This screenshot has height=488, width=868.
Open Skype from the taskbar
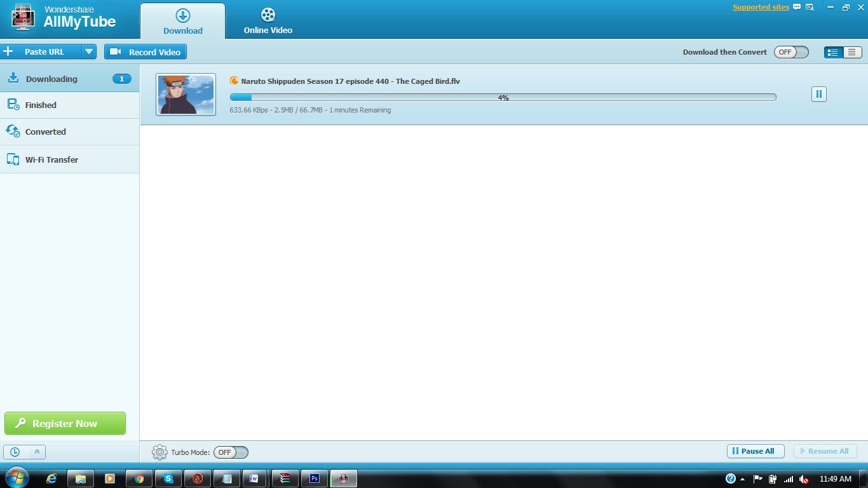tap(168, 478)
